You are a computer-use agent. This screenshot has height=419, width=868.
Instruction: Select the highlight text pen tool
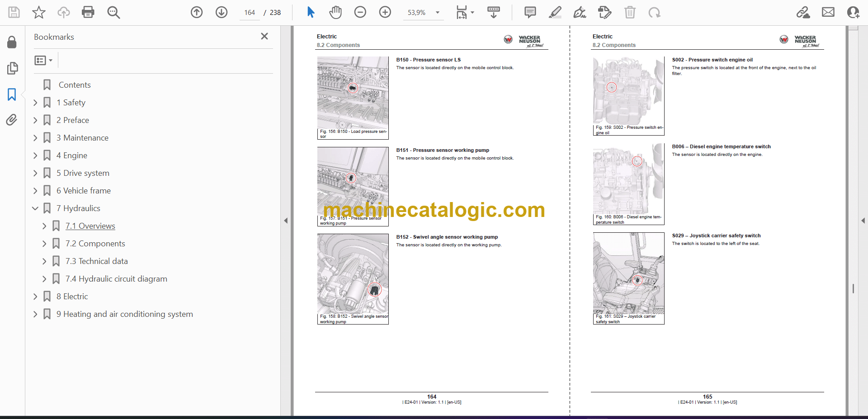(555, 12)
